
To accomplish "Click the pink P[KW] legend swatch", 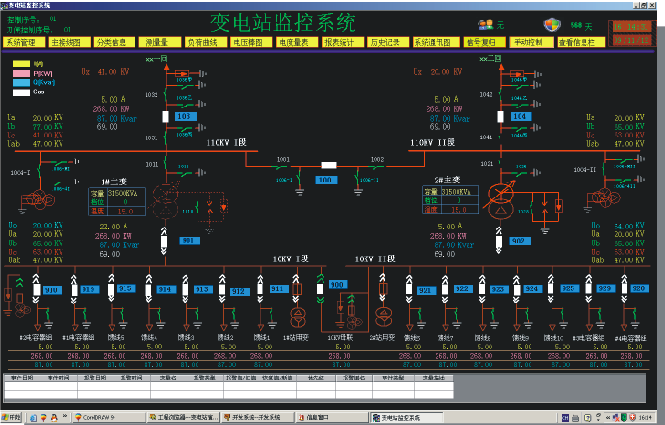I will [19, 74].
